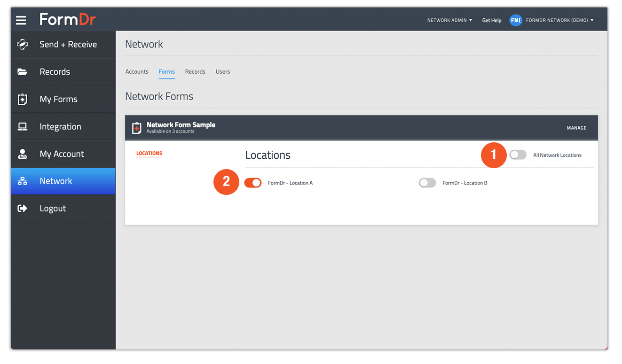Click the 'All Network Locations' label
This screenshot has height=364, width=622.
pyautogui.click(x=557, y=155)
